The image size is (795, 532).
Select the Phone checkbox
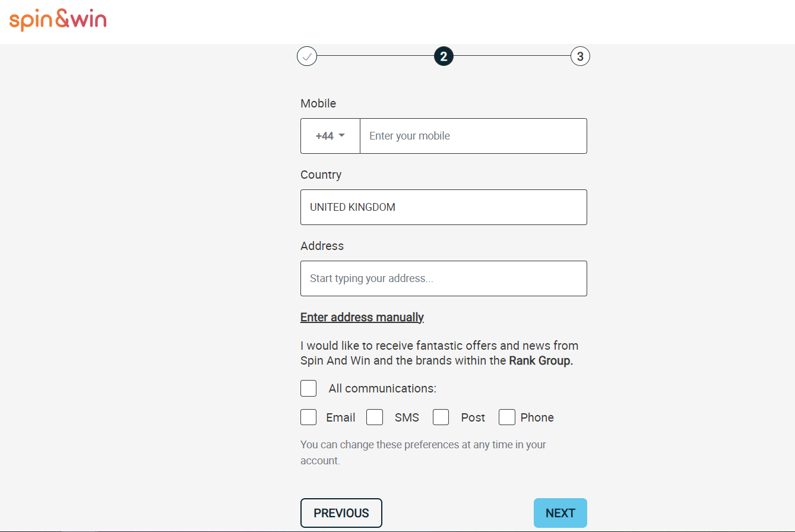coord(506,417)
